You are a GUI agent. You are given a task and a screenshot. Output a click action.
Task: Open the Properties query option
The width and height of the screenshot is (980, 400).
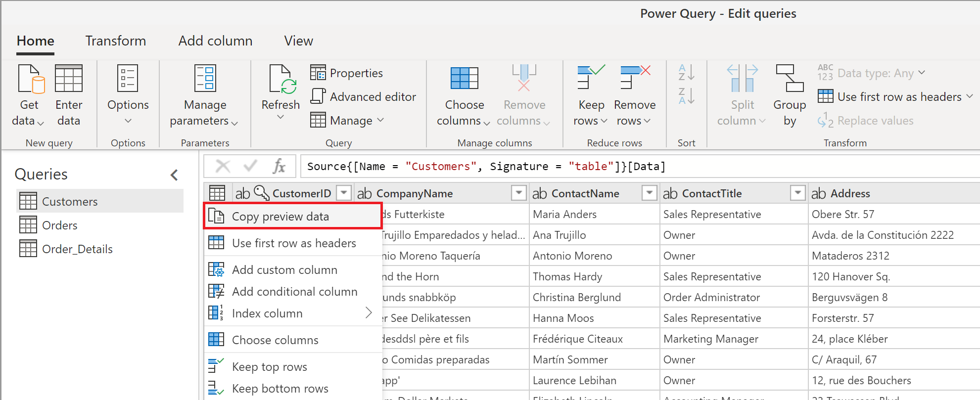coord(347,73)
